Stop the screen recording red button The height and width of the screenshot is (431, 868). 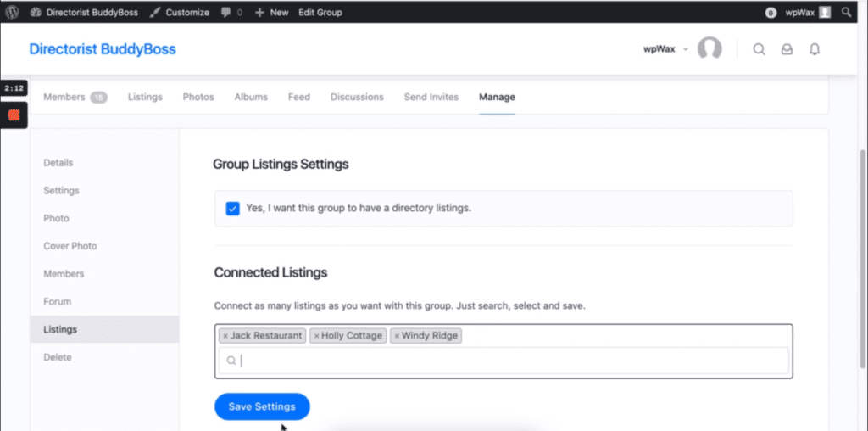14,115
